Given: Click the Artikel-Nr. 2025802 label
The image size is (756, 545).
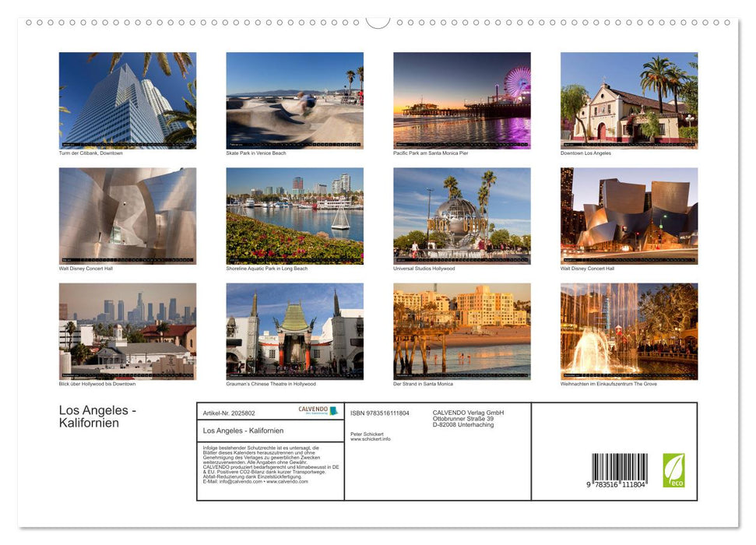Looking at the screenshot, I should pyautogui.click(x=230, y=413).
